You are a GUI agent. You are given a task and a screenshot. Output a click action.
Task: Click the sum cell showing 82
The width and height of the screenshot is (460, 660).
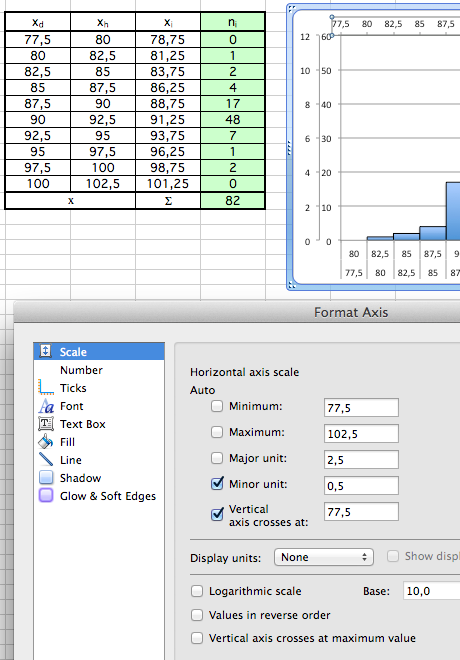pos(233,200)
